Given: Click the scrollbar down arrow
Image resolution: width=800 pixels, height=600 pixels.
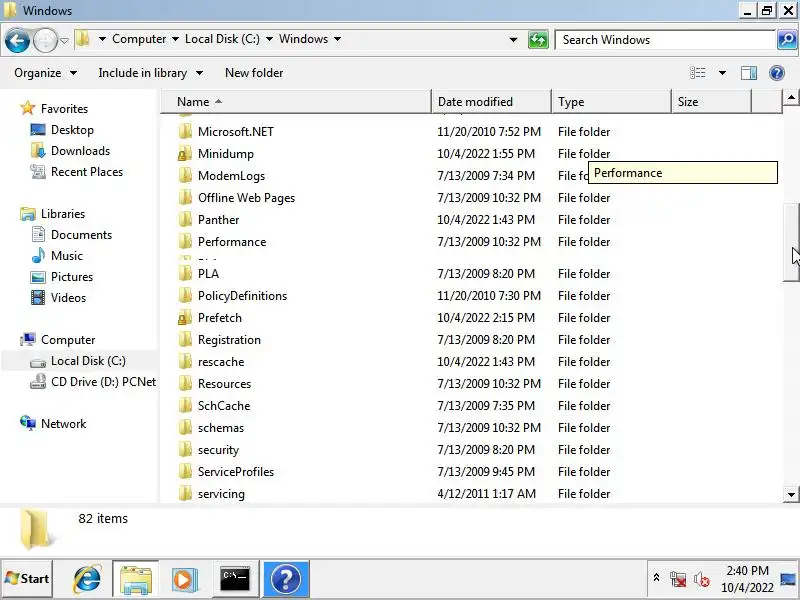Looking at the screenshot, I should [x=791, y=494].
